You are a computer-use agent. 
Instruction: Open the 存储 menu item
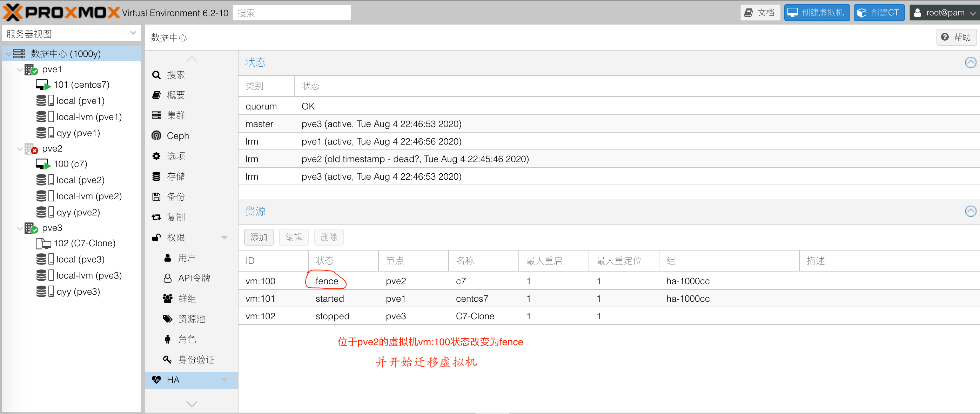pyautogui.click(x=192, y=176)
